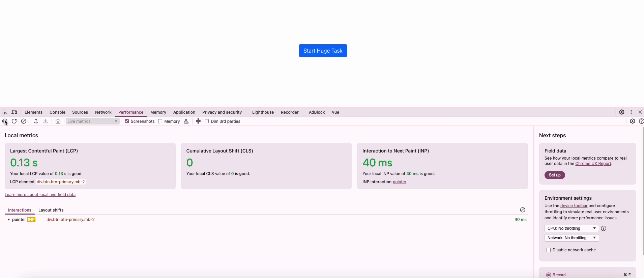644x278 pixels.
Task: Click the record-and-reload circular arrow icon
Action: pyautogui.click(x=14, y=121)
